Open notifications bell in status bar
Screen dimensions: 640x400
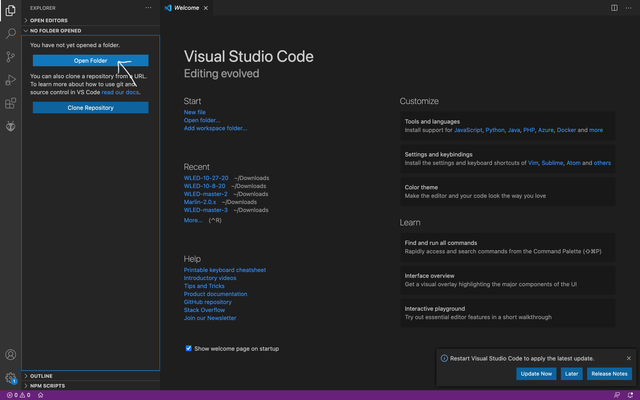(x=630, y=395)
